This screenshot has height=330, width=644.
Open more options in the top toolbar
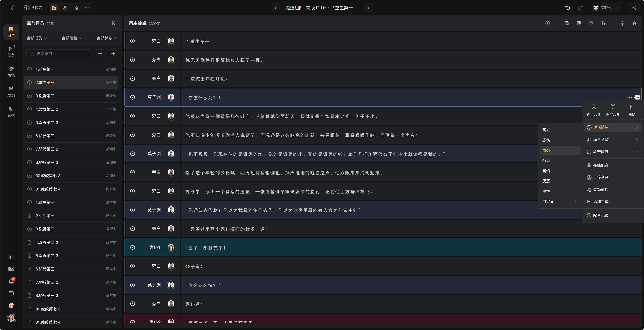click(x=87, y=8)
